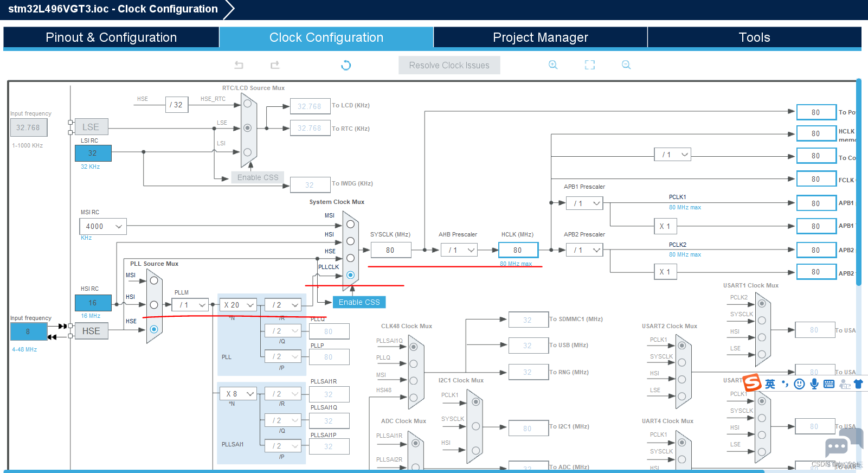The image size is (868, 473).
Task: Click the circular refresh icon
Action: click(x=346, y=65)
